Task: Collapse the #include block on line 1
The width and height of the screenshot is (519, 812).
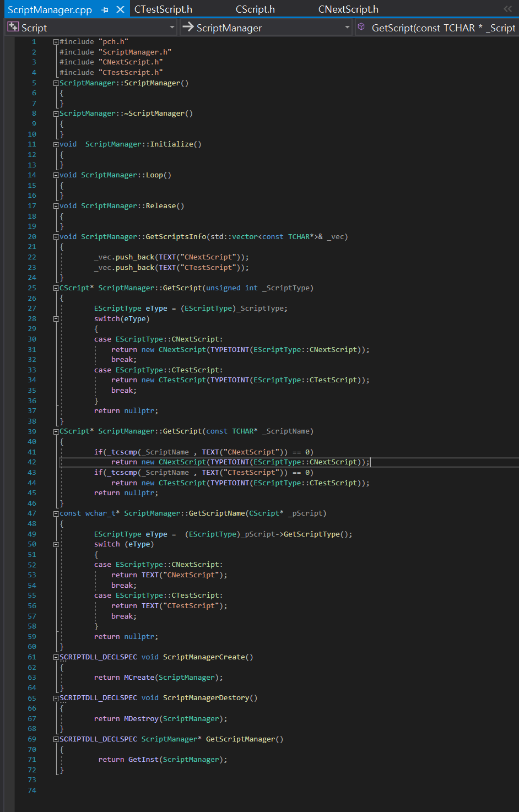Action: click(56, 42)
